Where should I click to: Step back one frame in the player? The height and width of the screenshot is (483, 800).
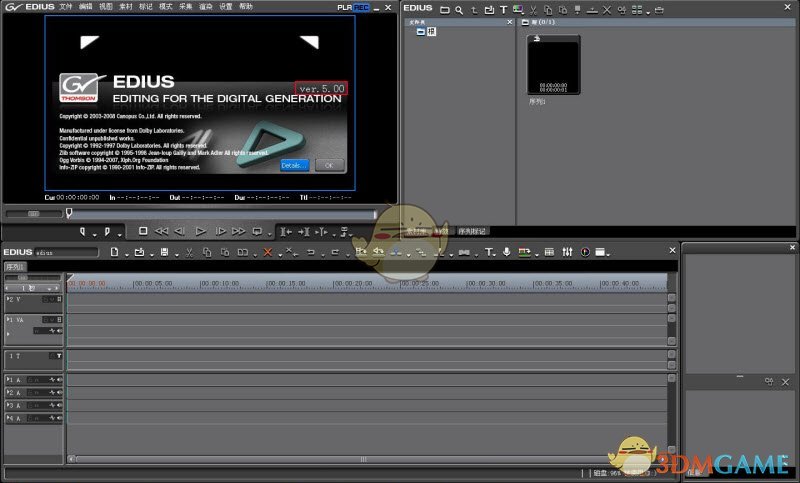(180, 231)
